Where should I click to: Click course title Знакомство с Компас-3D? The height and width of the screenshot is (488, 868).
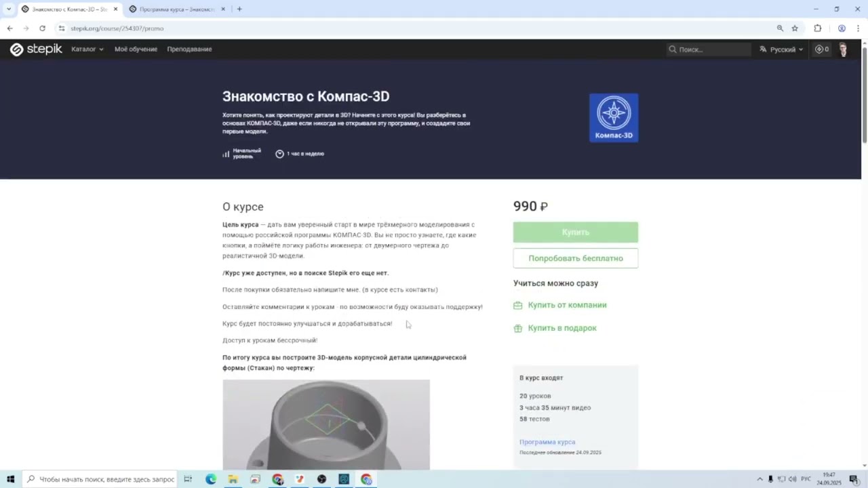[306, 96]
